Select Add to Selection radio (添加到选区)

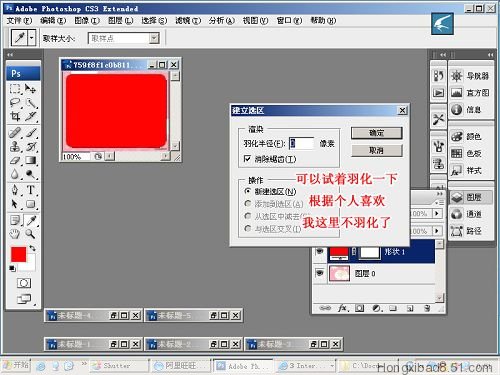point(248,203)
